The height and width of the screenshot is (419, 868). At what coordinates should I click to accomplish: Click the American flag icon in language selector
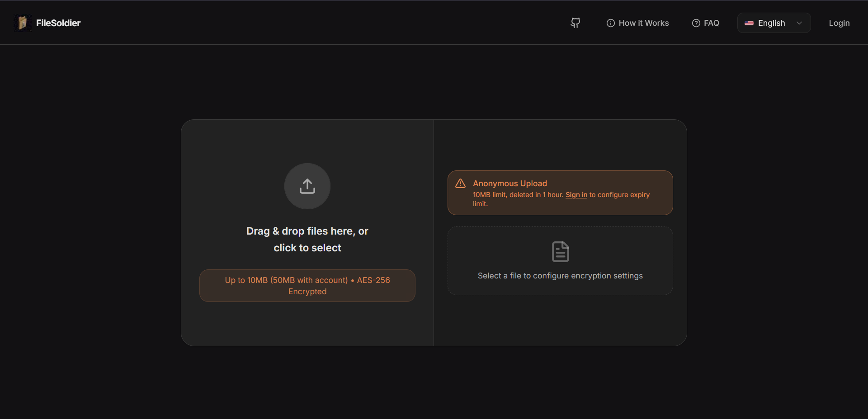coord(750,23)
